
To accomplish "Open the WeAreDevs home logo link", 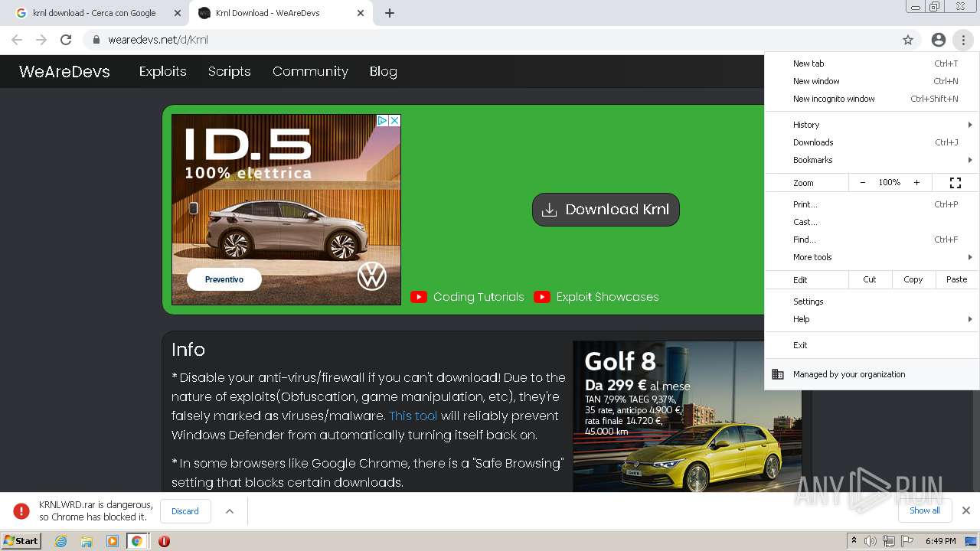I will (x=64, y=72).
